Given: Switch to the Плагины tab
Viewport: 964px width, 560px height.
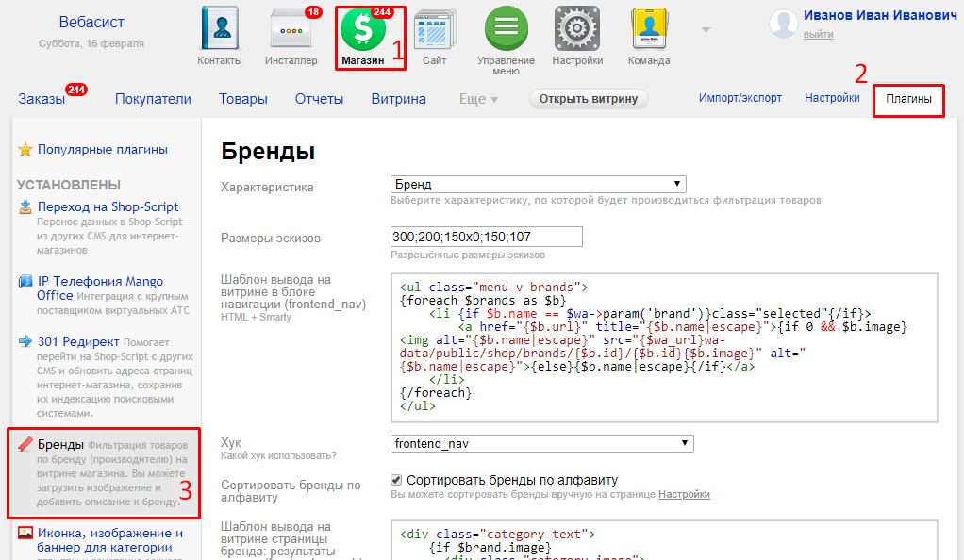Looking at the screenshot, I should point(908,99).
